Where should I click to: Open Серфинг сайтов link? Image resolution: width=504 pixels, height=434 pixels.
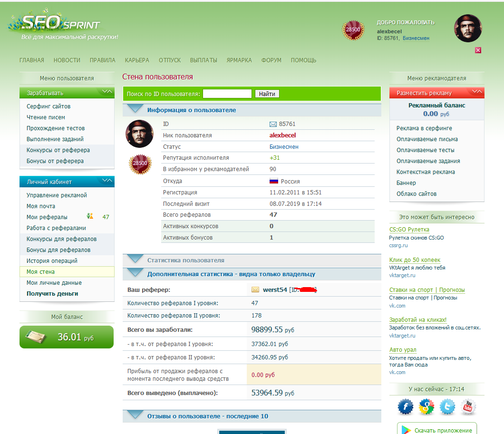(x=48, y=106)
